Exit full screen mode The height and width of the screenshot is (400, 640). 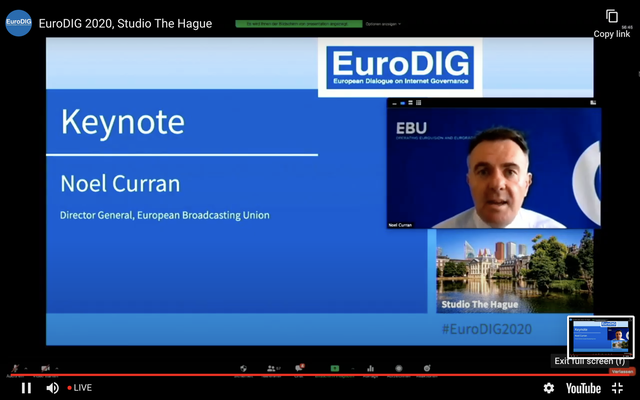point(618,388)
